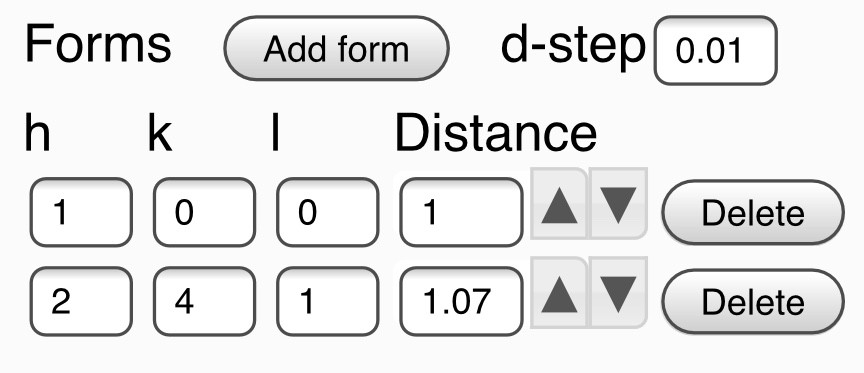Click the Forms heading
This screenshot has width=864, height=373.
pyautogui.click(x=98, y=44)
